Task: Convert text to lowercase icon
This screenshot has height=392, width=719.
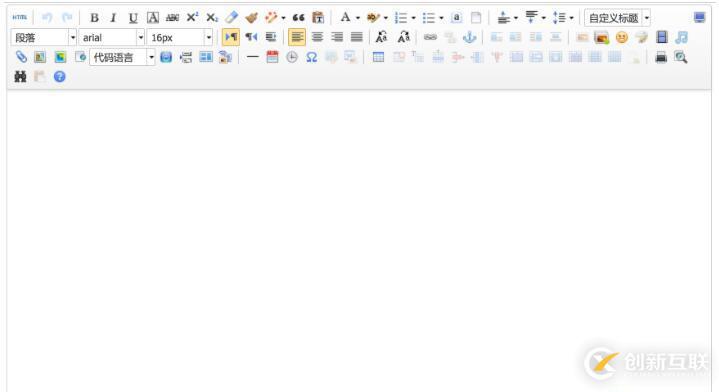Action: coord(404,37)
